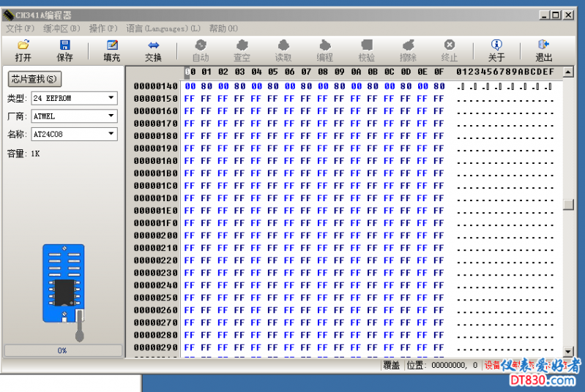Click the 0% progress bar
585x392 pixels.
(x=63, y=350)
